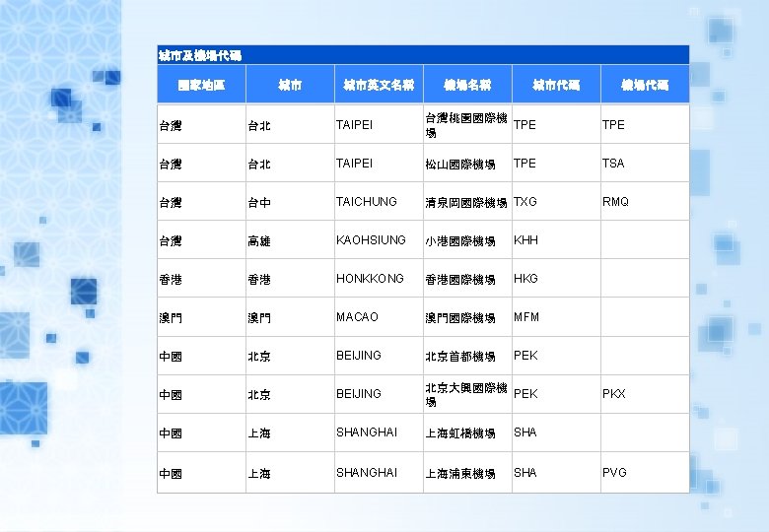769x532 pixels.
Task: Select the PKX airport code
Action: click(x=613, y=394)
